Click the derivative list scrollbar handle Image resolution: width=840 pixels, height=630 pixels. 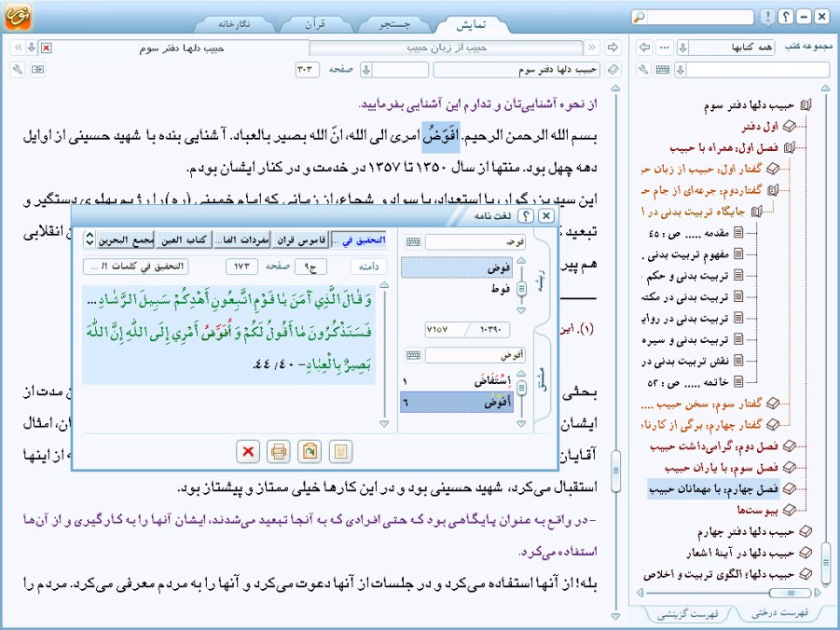point(521,389)
